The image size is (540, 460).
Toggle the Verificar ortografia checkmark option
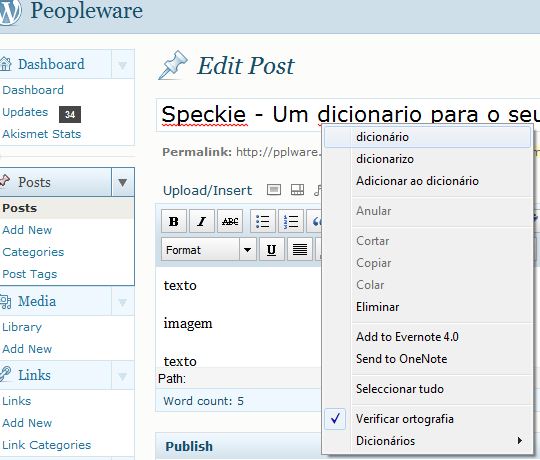click(x=335, y=419)
